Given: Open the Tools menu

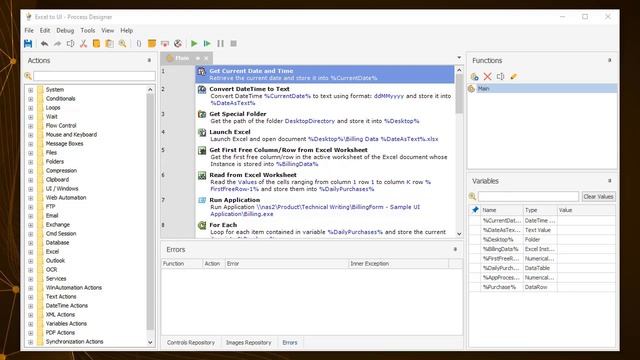Looking at the screenshot, I should (x=88, y=31).
